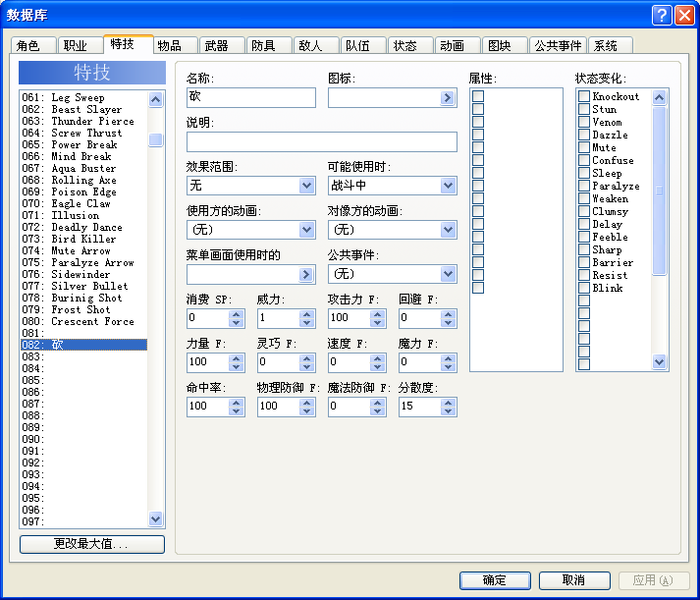Image resolution: width=700 pixels, height=600 pixels.
Task: Toggle the Blink state checkbox
Action: [584, 288]
